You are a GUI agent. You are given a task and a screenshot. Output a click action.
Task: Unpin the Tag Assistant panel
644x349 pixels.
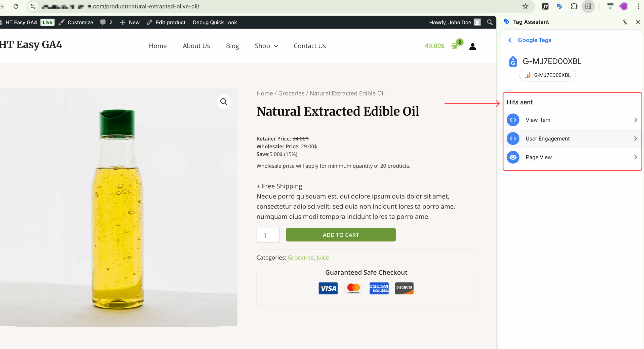coord(625,22)
